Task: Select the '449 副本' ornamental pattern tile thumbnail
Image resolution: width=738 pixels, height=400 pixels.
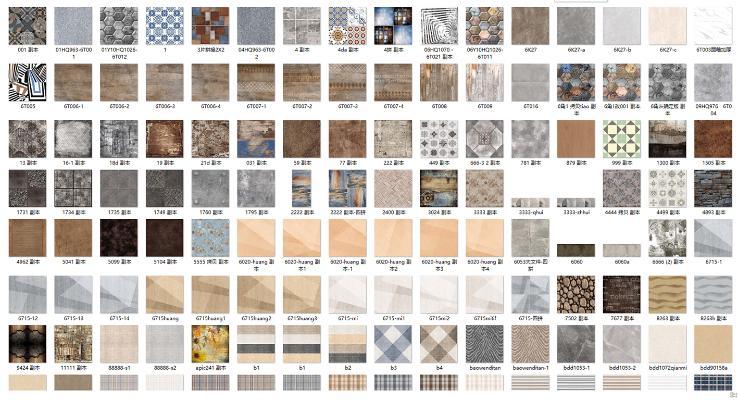Action: tap(439, 139)
